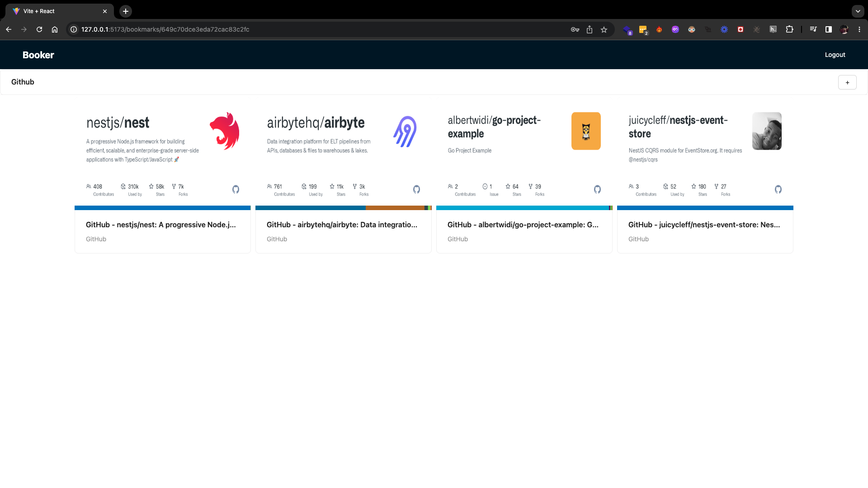Open the password key icon
Screen dimensions: 868x488
575,29
